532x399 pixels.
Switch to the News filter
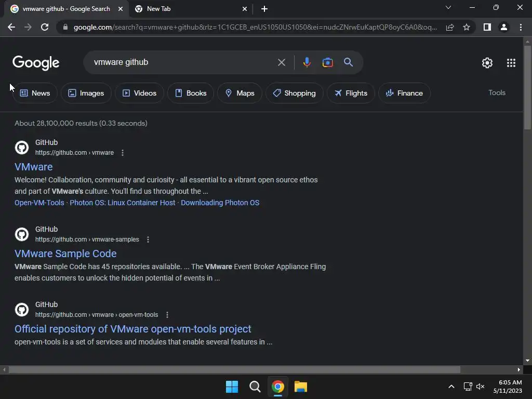(35, 93)
